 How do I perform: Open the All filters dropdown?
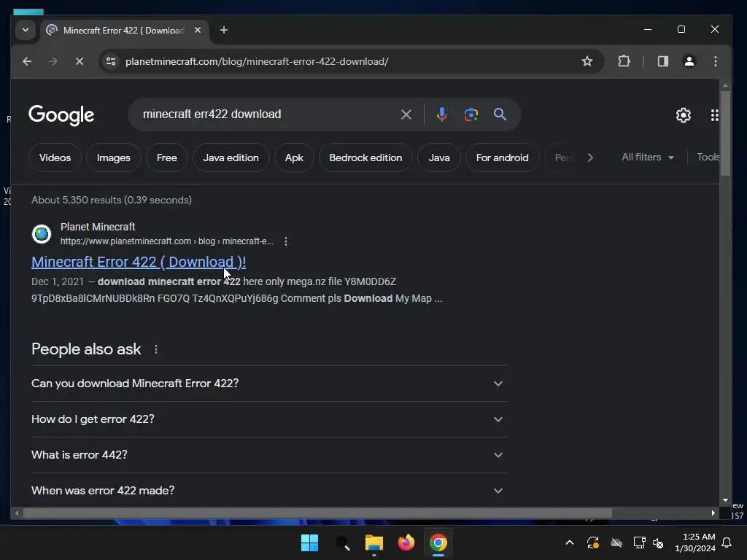point(648,157)
